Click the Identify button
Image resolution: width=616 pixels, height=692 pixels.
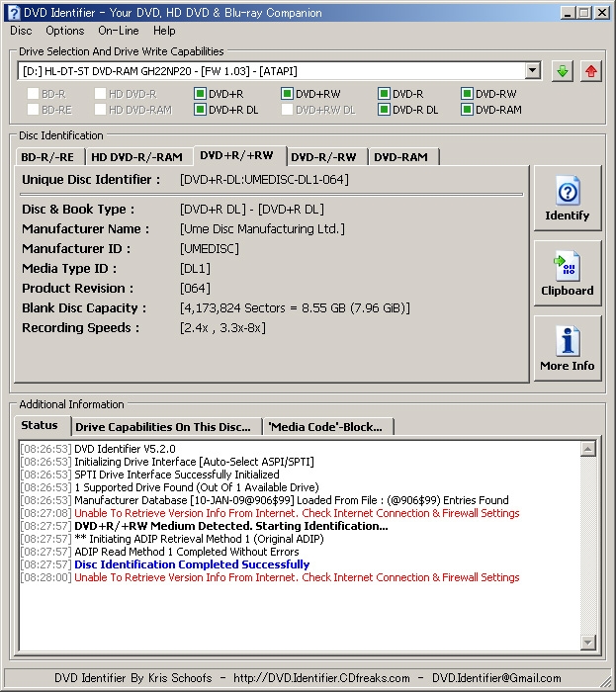coord(568,198)
